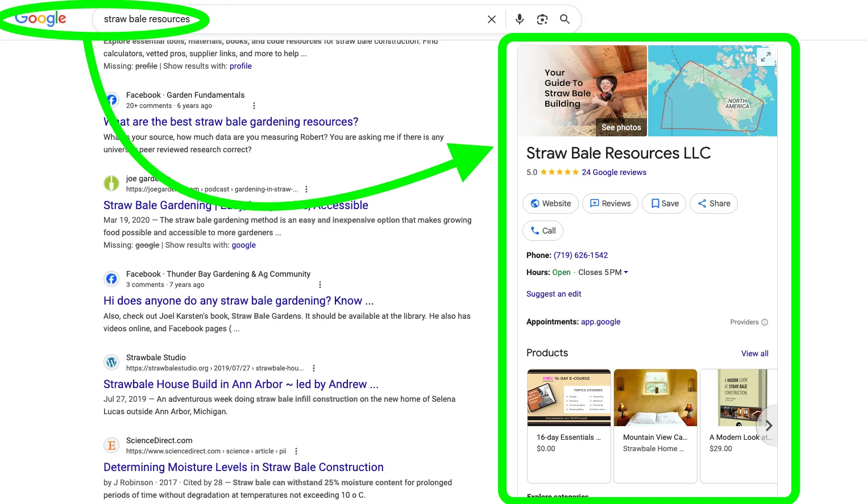867x504 pixels.
Task: Open See photos on the business image
Action: point(621,127)
